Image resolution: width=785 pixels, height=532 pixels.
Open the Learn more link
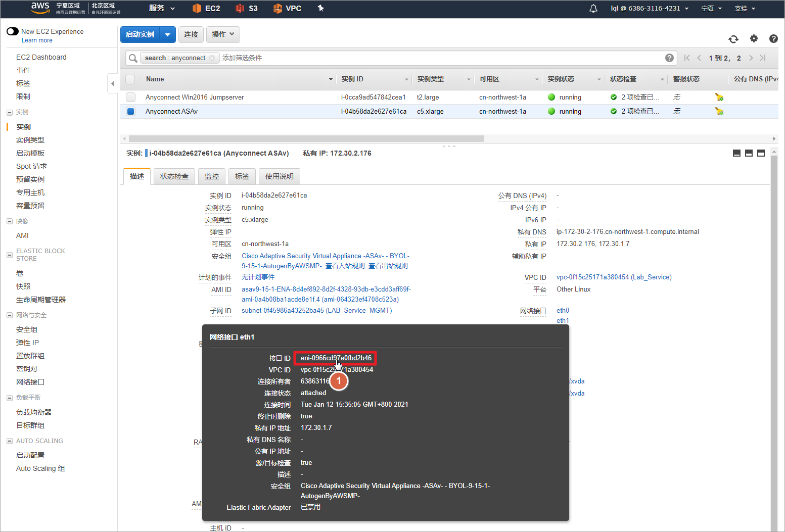(37, 40)
